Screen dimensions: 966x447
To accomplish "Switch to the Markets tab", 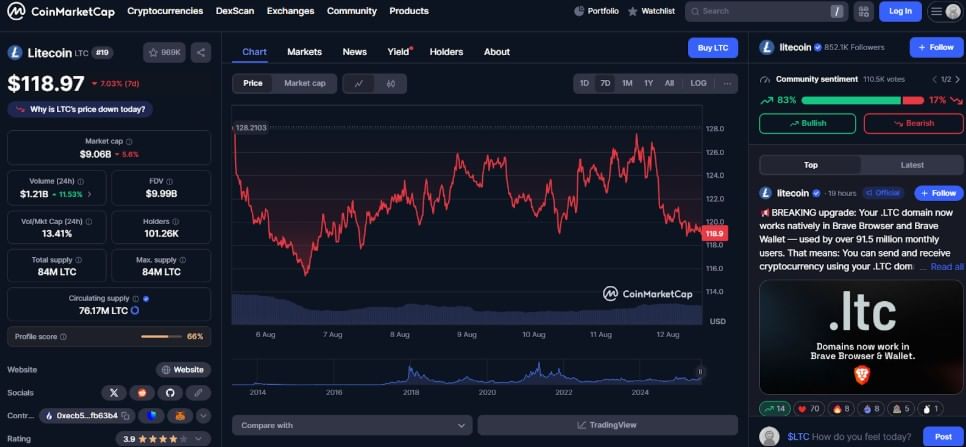I will click(x=304, y=52).
